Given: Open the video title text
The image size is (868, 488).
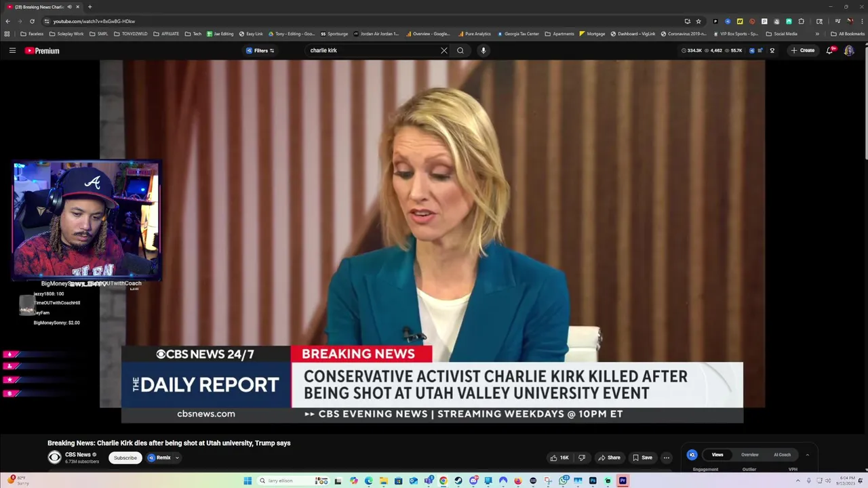Looking at the screenshot, I should click(169, 443).
